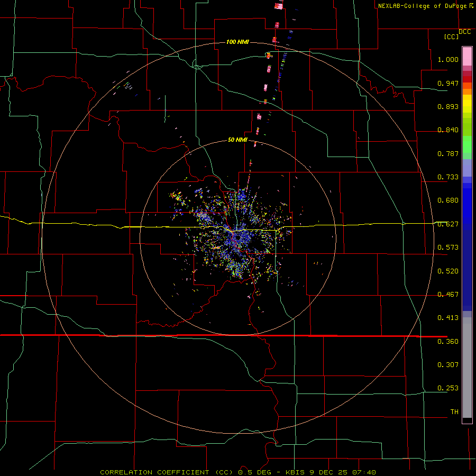Click the 0.627 legend value
This screenshot has height=476, width=476.
tap(448, 224)
